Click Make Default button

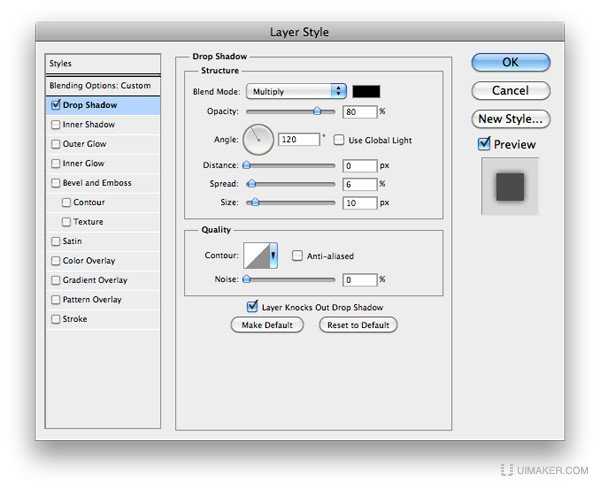pos(267,325)
